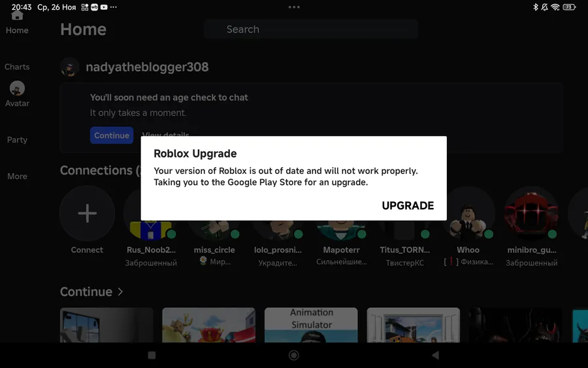Image resolution: width=588 pixels, height=368 pixels.
Task: Open Home in the left sidebar
Action: pyautogui.click(x=17, y=22)
